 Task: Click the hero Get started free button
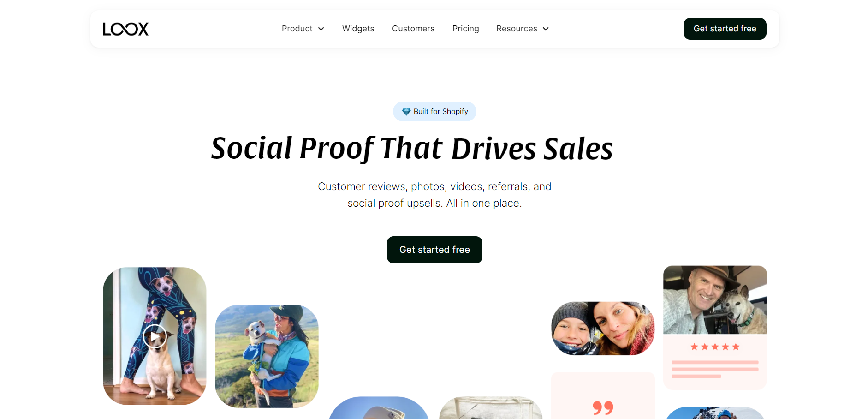pyautogui.click(x=434, y=250)
